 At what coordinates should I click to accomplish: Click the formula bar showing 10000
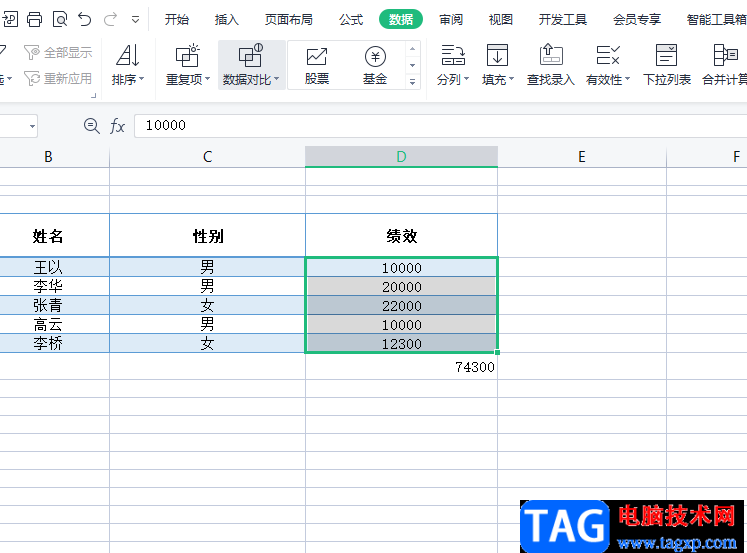coord(441,126)
